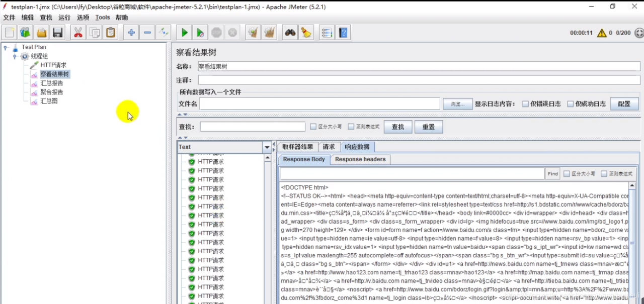Click the Shutdown test icon

tap(232, 33)
